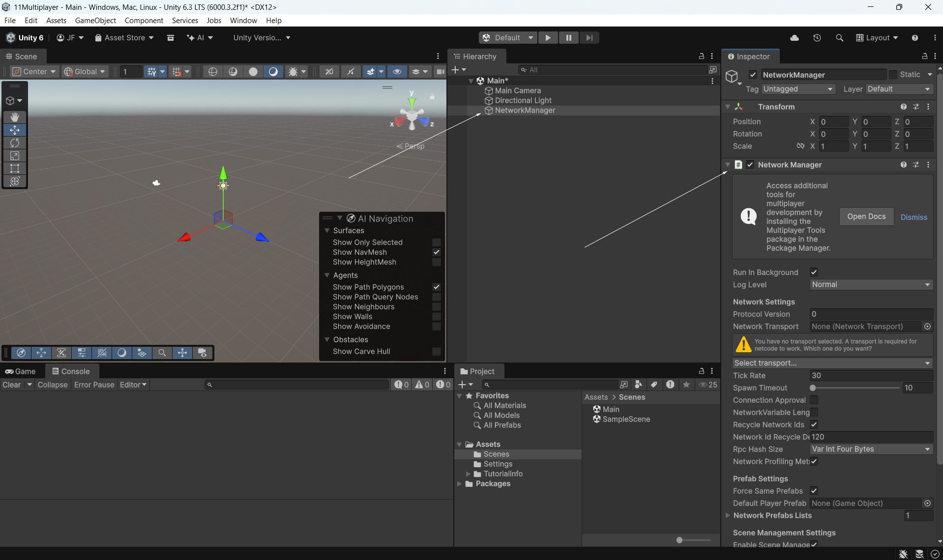Screen dimensions: 943x560
Task: Open the Select transport dropdown
Action: (832, 363)
